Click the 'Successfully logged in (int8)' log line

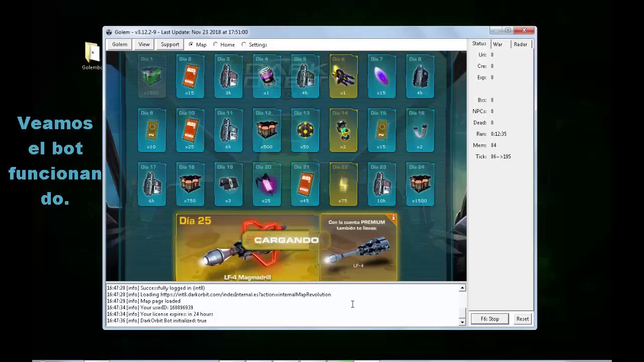(156, 288)
